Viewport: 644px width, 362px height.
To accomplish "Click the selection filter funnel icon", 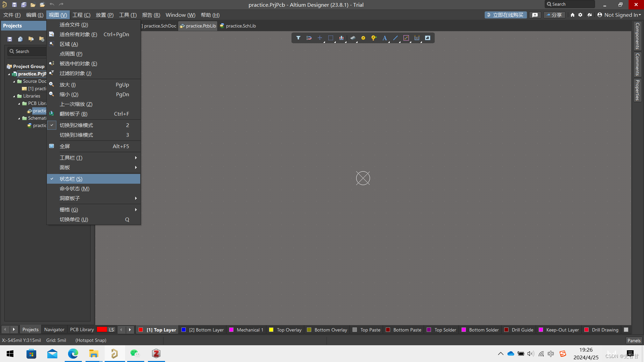I will pos(298,38).
